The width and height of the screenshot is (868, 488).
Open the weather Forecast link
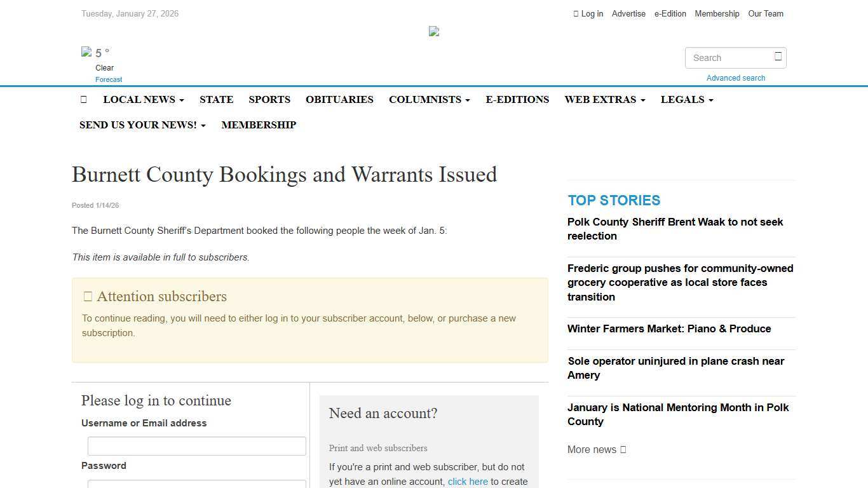tap(108, 79)
